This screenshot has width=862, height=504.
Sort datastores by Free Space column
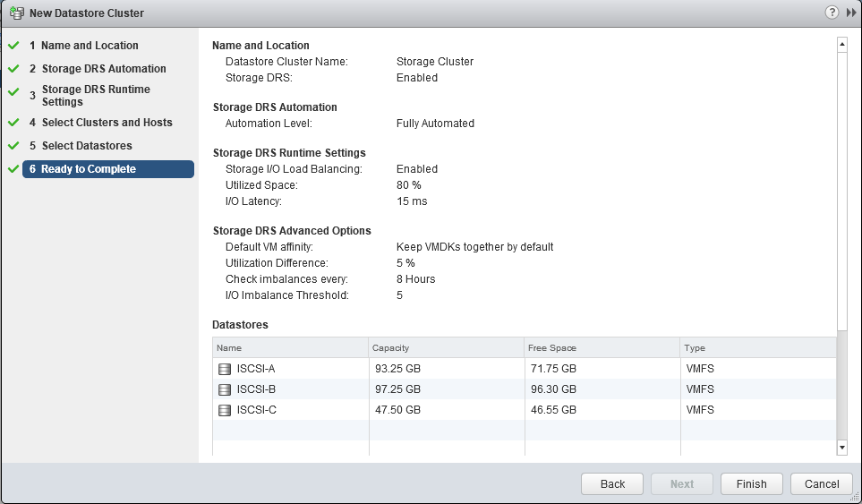tap(602, 347)
